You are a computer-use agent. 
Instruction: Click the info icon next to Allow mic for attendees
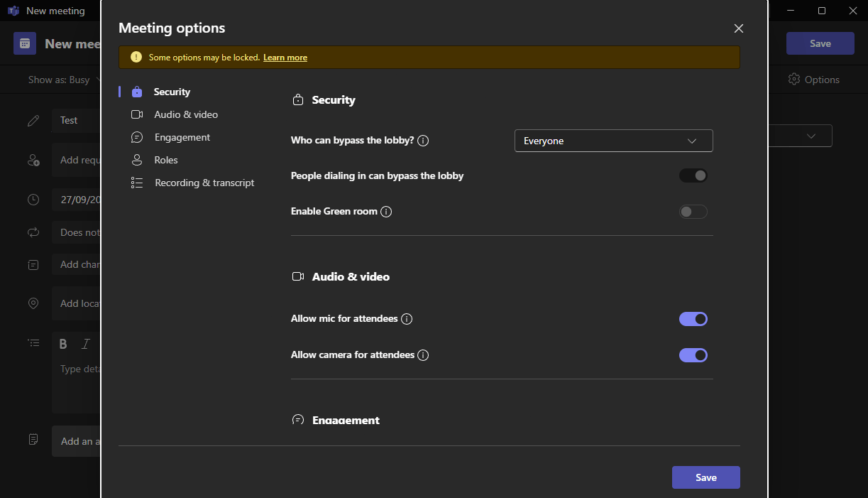point(406,319)
